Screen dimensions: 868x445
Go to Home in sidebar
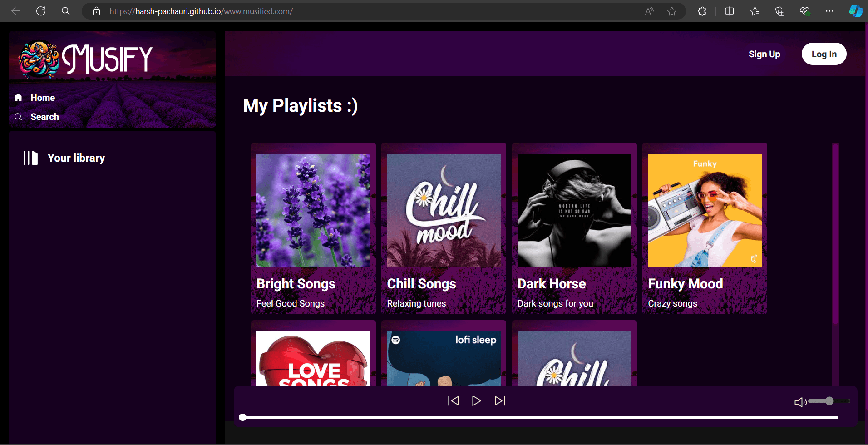[43, 98]
